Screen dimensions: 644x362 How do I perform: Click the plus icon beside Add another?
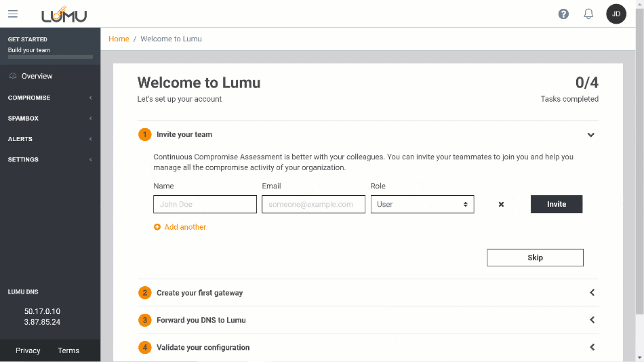tap(157, 227)
